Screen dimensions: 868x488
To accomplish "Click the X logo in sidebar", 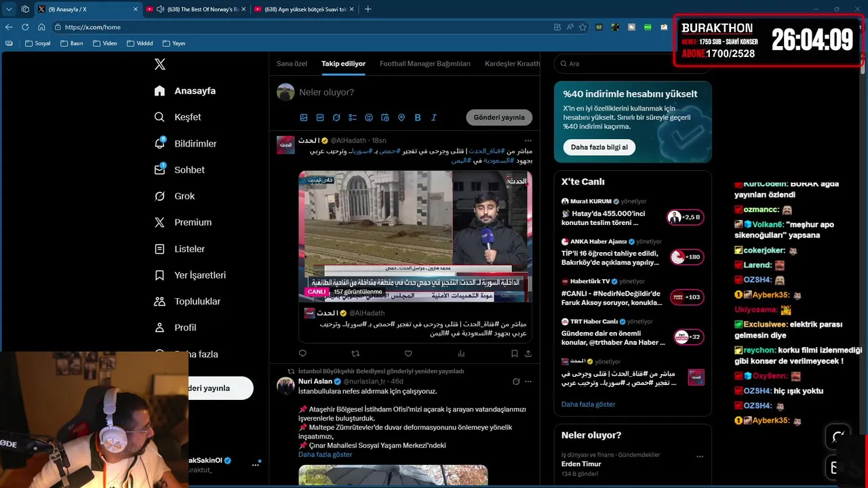I will [x=159, y=64].
